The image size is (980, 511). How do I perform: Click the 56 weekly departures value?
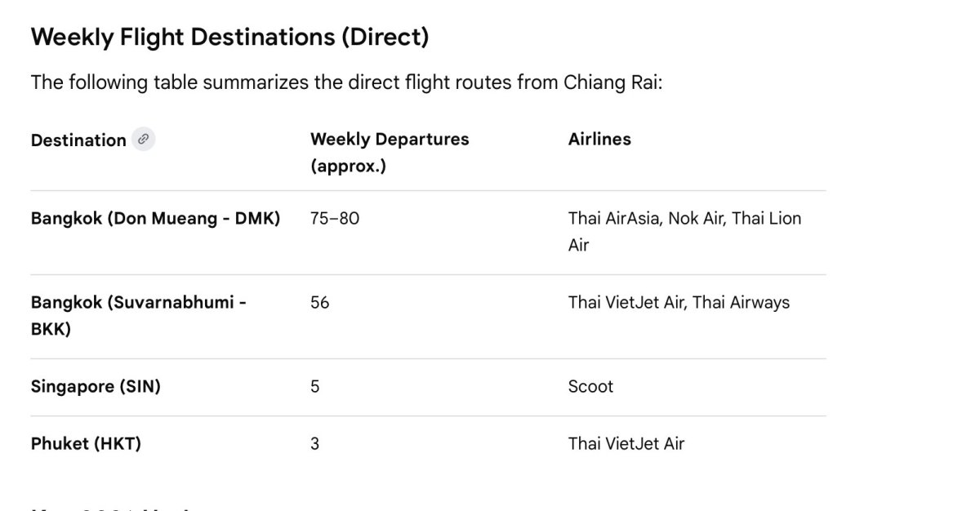point(320,303)
